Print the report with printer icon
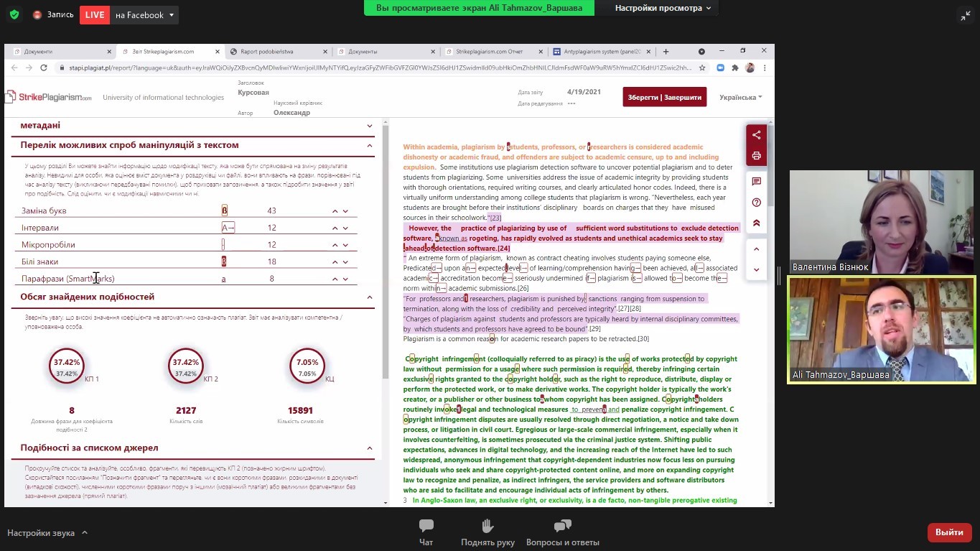The width and height of the screenshot is (980, 551). coord(756,156)
